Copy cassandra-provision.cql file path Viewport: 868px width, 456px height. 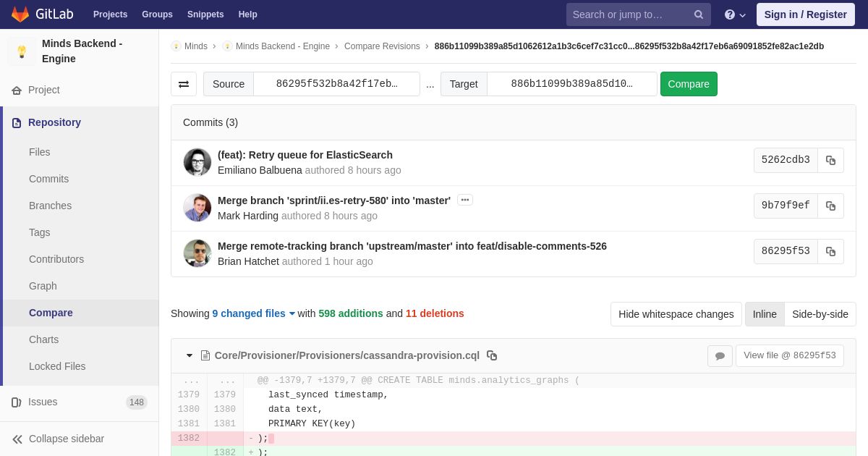492,355
